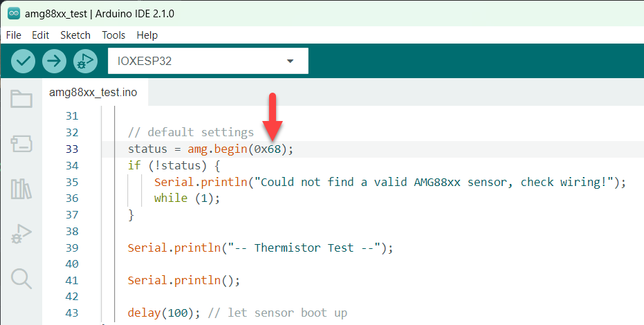Open the Sketch menu
Viewport: 644px width, 325px height.
pos(75,35)
